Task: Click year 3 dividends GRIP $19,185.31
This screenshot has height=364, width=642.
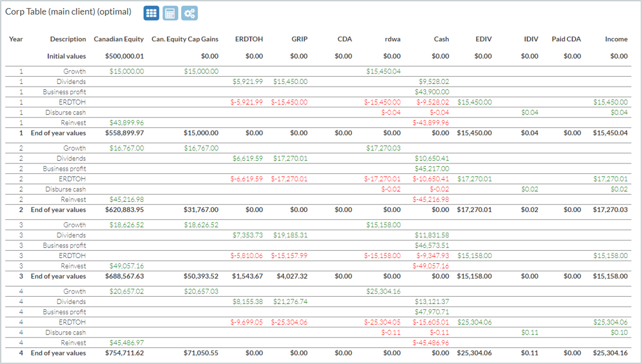Action: point(290,235)
